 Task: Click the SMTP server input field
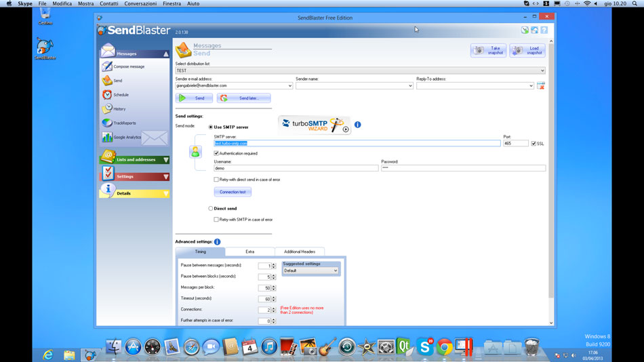click(x=357, y=144)
